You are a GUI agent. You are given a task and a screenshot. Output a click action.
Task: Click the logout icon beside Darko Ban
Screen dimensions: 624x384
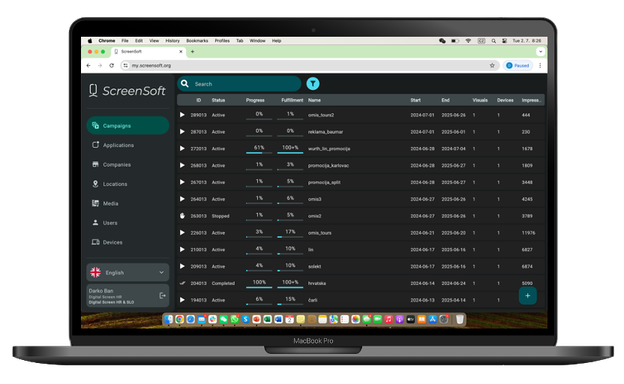162,295
